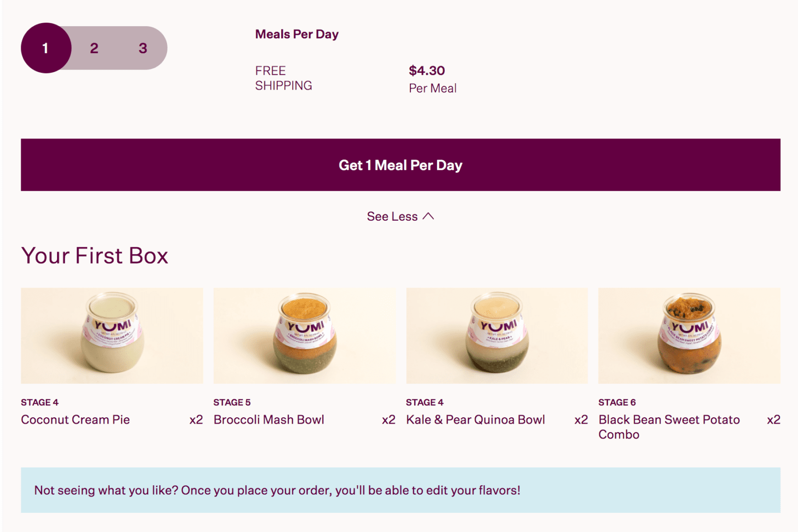Click the x2 quantity next to Broccoli Mash Bowl
The width and height of the screenshot is (798, 532).
tap(388, 420)
